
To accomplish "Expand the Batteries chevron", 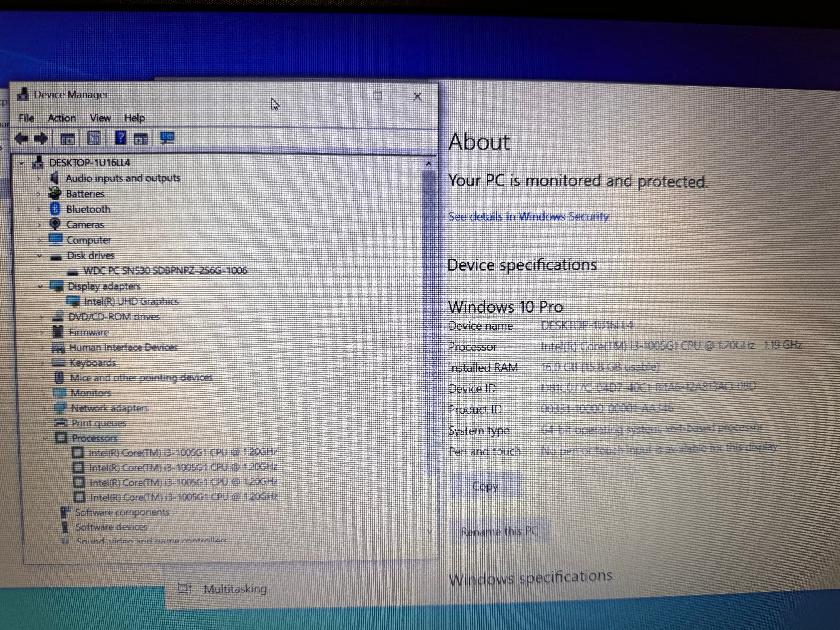I will point(38,194).
